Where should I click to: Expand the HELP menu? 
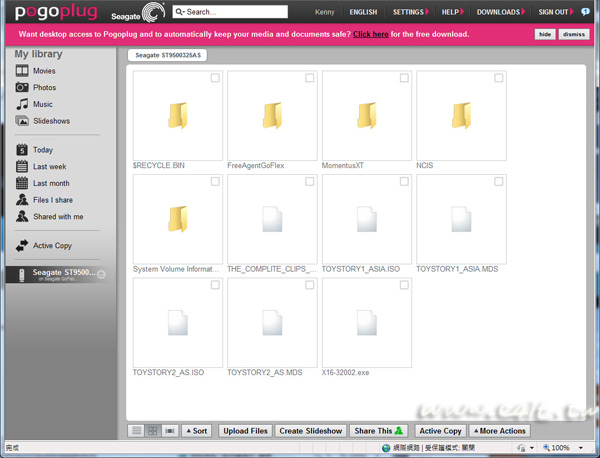click(452, 12)
